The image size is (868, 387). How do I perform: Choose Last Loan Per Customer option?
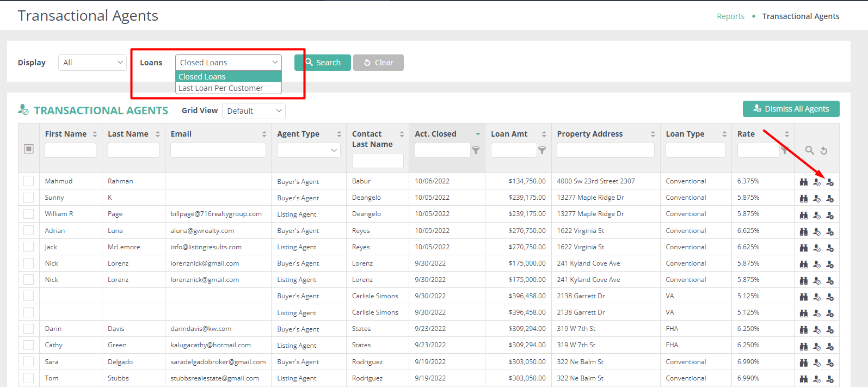tap(221, 88)
